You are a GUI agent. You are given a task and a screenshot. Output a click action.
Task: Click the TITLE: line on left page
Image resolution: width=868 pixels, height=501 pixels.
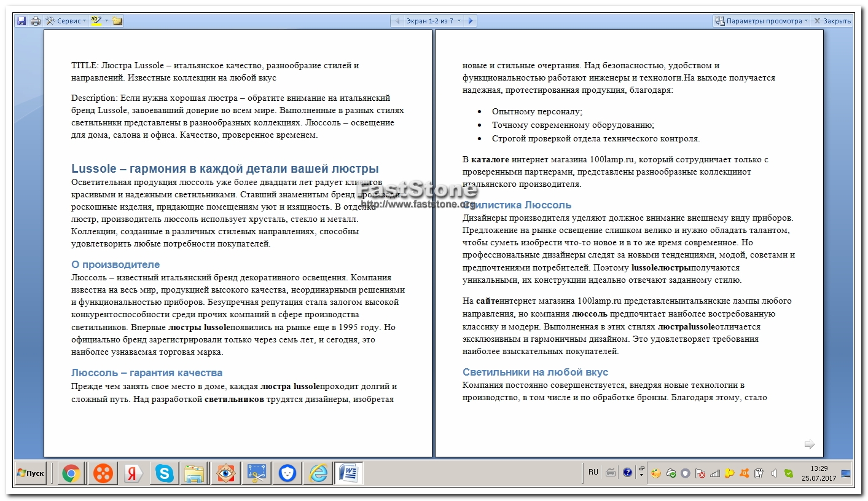pyautogui.click(x=215, y=71)
